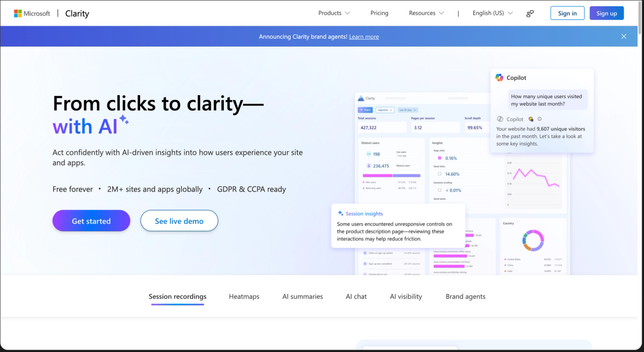Click the Get started button
Screen dimensions: 644x352
click(91, 221)
